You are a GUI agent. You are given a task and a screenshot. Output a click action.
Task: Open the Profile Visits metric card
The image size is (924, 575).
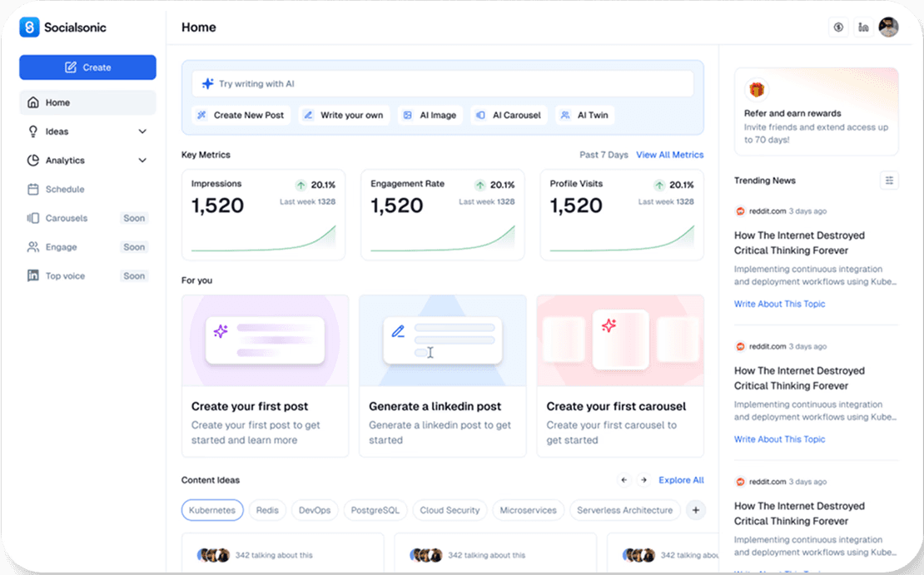pos(622,215)
